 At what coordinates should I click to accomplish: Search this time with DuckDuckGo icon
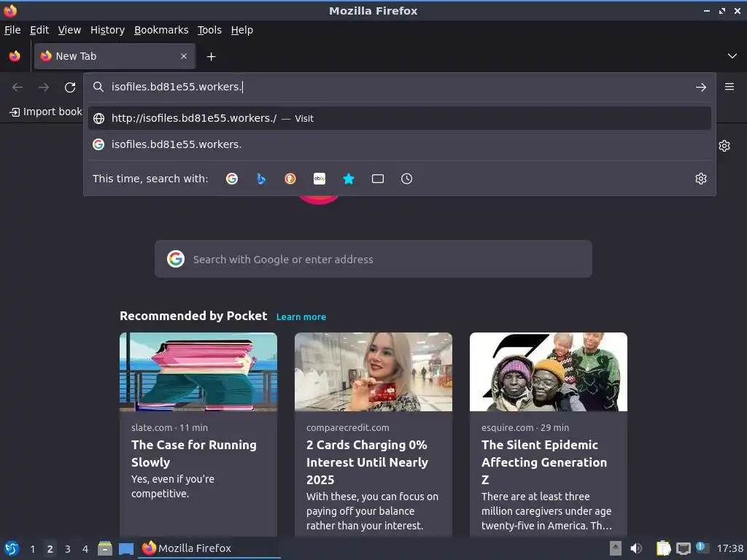point(290,179)
